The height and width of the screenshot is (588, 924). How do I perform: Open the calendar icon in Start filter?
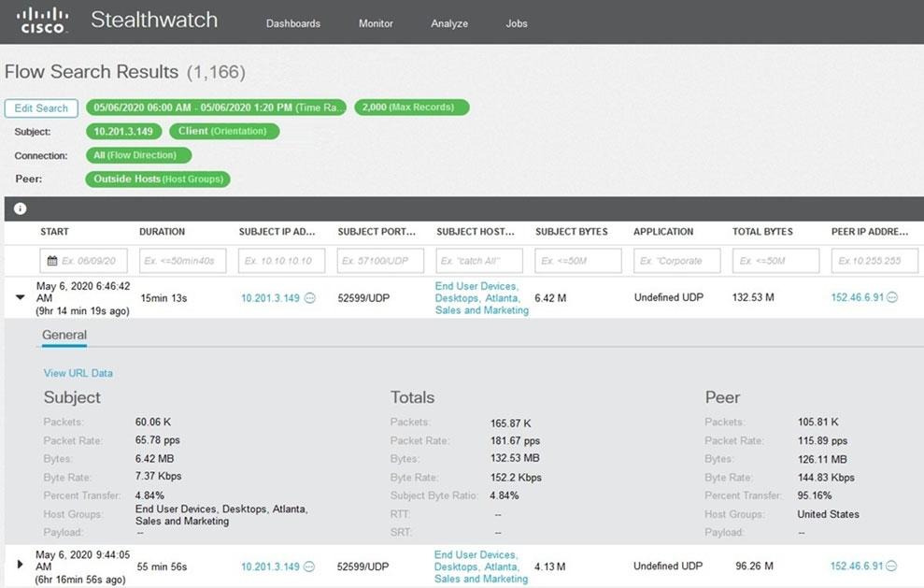click(51, 261)
